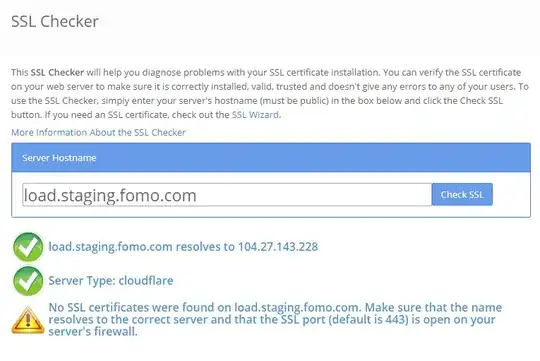
Task: Open the SSL Wizard link
Action: [x=256, y=115]
